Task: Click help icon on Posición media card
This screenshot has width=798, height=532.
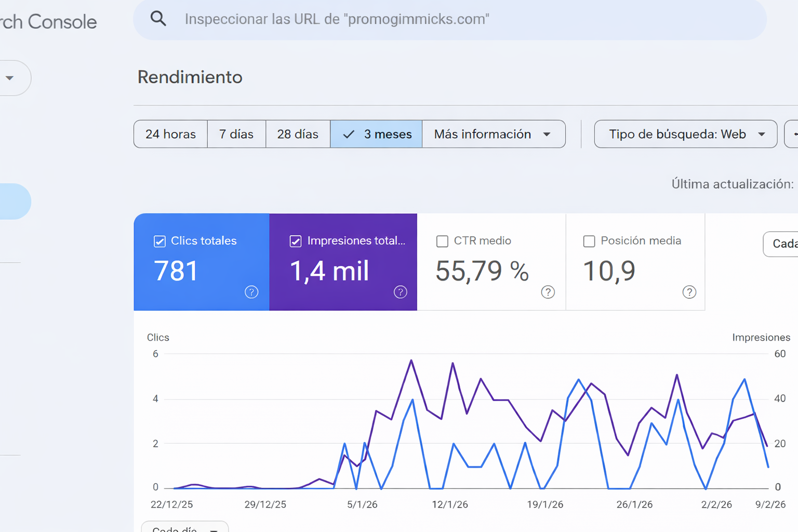Action: (x=689, y=292)
